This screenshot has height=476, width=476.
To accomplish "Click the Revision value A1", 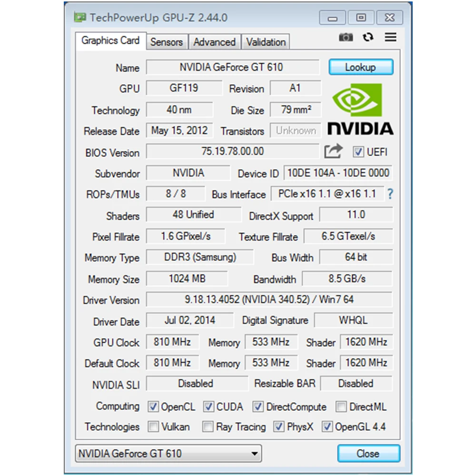I will (296, 88).
